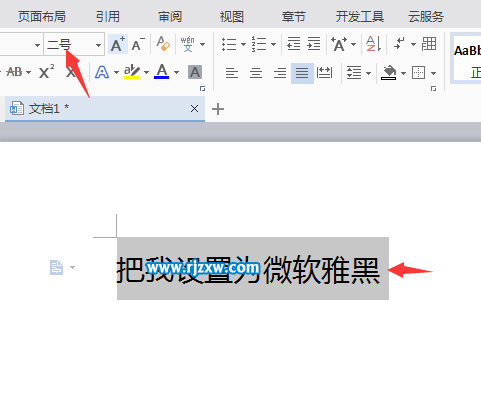
Task: Open font dialog launcher
Action: click(x=202, y=89)
